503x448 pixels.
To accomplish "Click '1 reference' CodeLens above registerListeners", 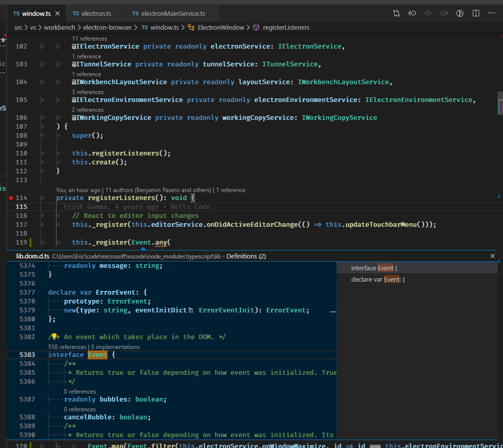I will coord(230,190).
